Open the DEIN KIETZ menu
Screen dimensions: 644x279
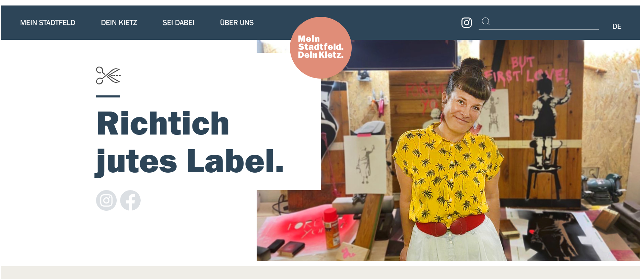click(119, 23)
